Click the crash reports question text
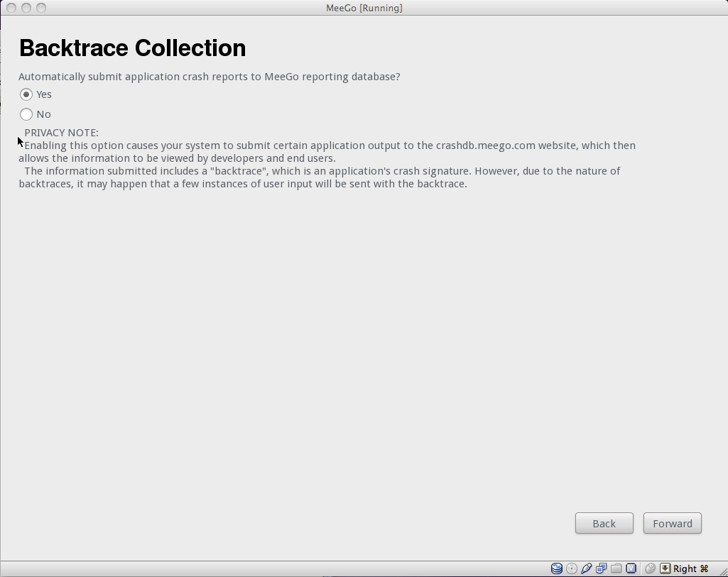728x577 pixels. [x=210, y=77]
